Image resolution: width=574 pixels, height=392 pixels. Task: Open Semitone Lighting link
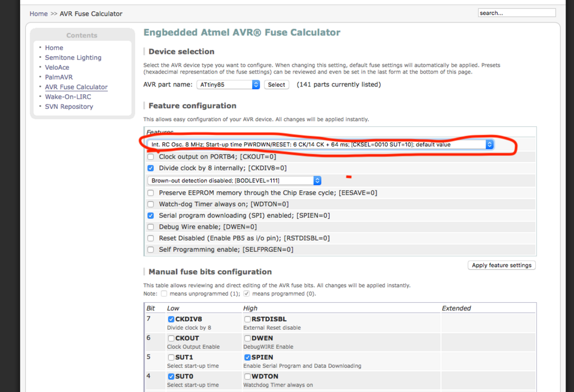click(x=73, y=58)
